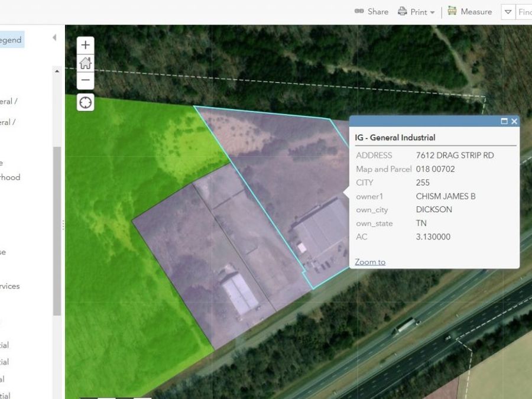Click owner city DICKSON
This screenshot has height=399, width=532.
click(434, 210)
